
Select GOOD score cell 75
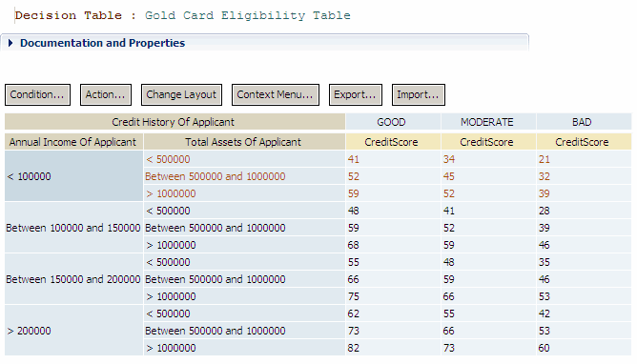pos(393,296)
